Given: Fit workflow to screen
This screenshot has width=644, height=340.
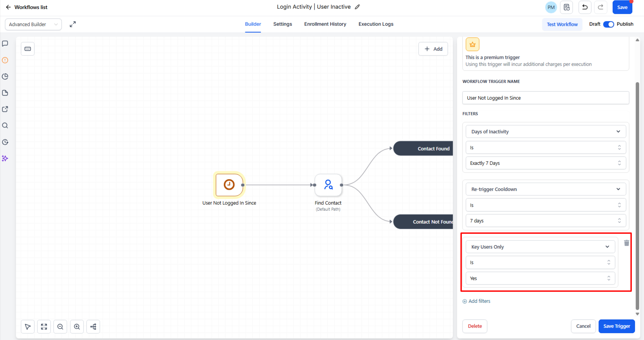Looking at the screenshot, I should click(x=44, y=327).
